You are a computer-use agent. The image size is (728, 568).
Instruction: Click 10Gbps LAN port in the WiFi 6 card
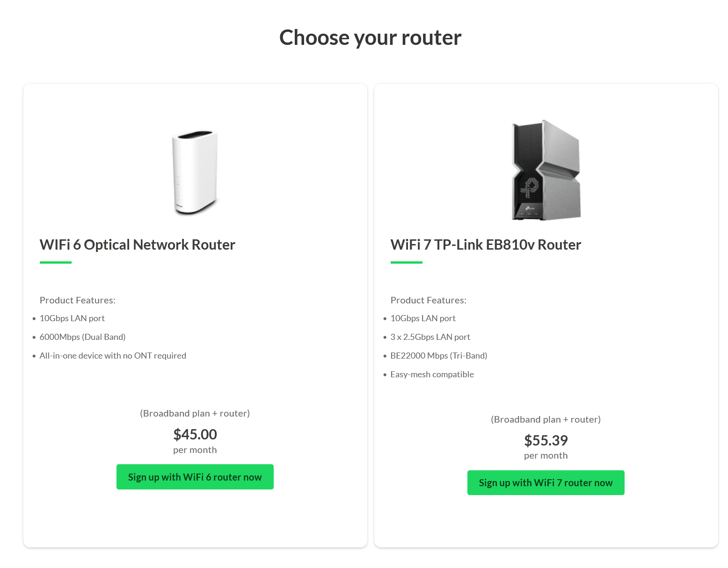[72, 318]
